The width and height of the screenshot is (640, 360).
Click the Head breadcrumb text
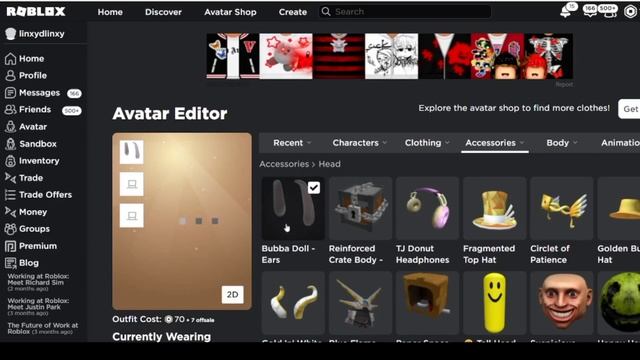[x=329, y=164]
